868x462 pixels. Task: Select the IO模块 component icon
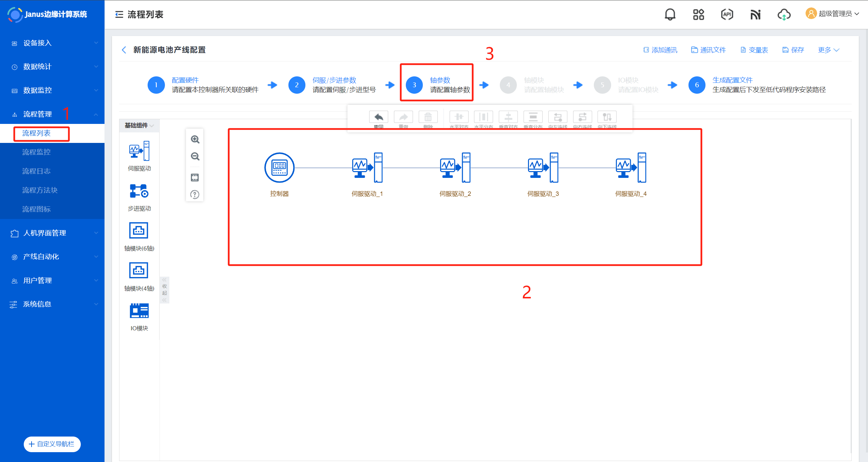click(x=139, y=311)
